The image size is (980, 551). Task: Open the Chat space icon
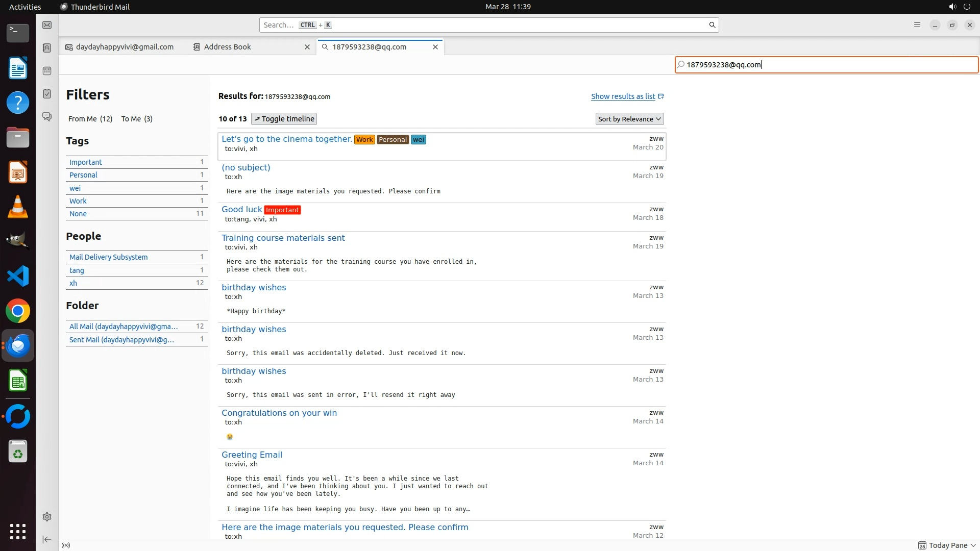pyautogui.click(x=47, y=117)
